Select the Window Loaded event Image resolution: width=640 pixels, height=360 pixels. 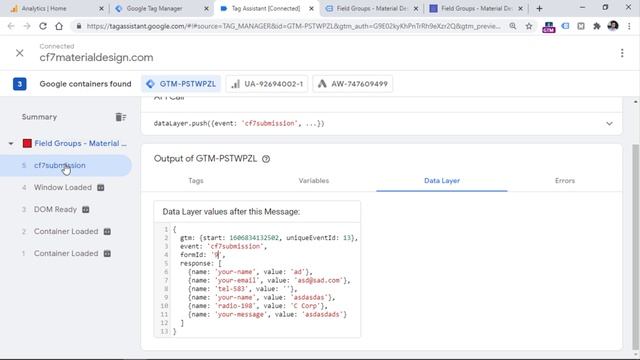(x=63, y=187)
